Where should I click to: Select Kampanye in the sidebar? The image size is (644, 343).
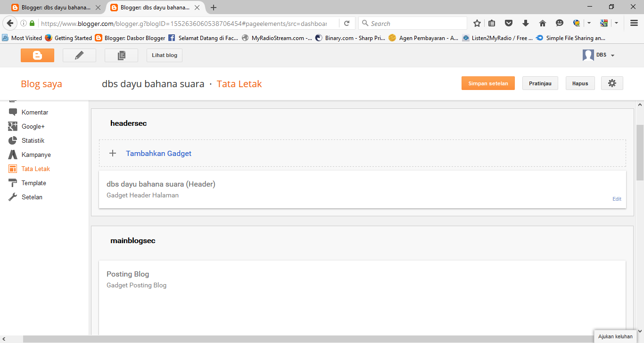click(36, 155)
